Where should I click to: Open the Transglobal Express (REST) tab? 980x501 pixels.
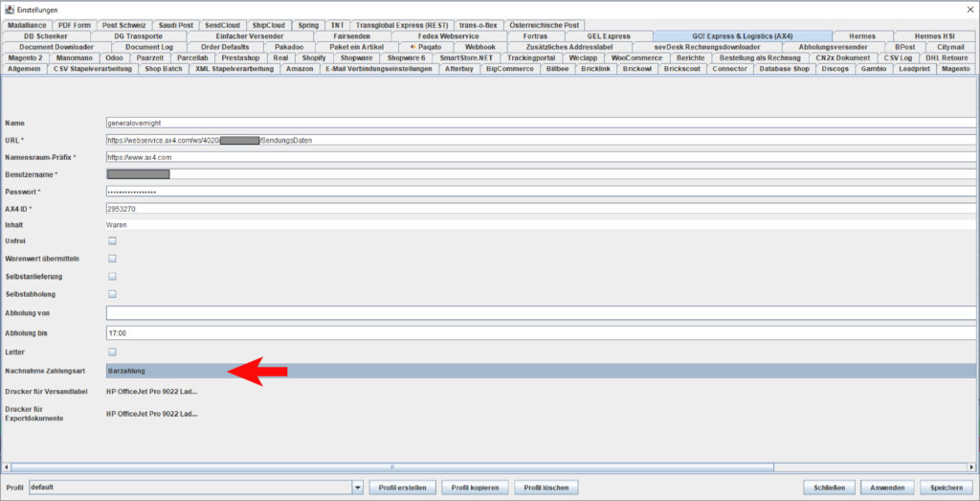pyautogui.click(x=402, y=25)
